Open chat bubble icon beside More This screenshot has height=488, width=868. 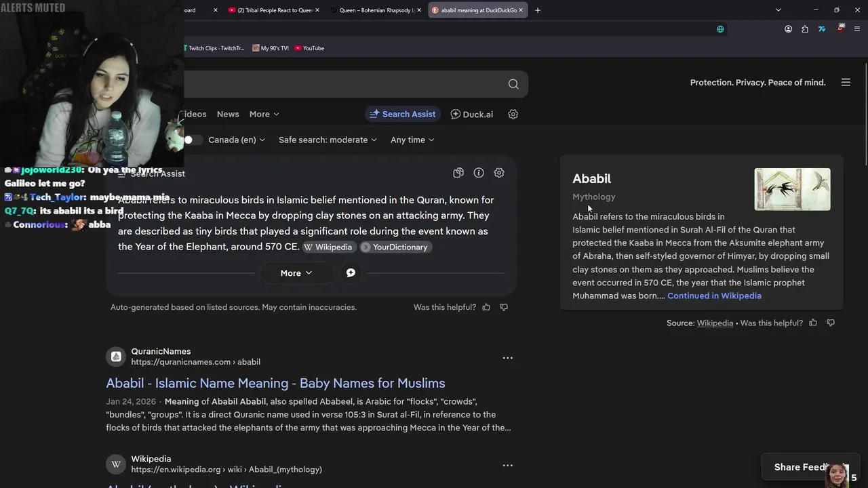pos(351,272)
